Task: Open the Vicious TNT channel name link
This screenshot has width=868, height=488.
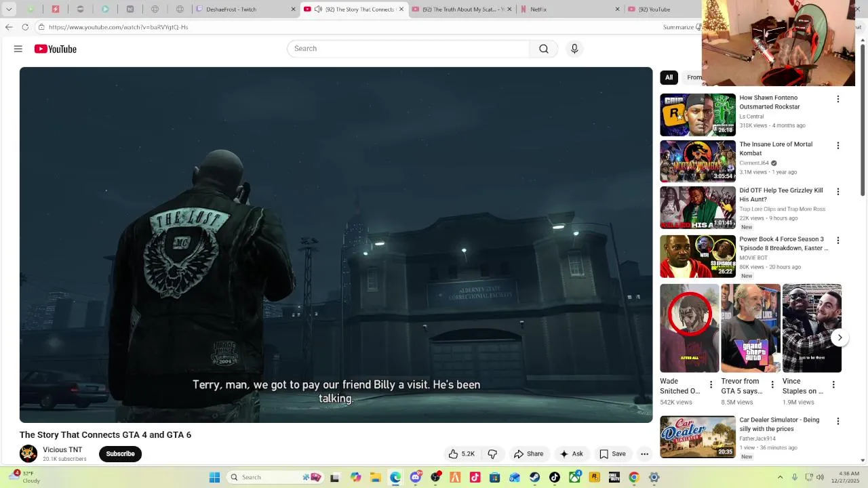Action: pos(62,450)
